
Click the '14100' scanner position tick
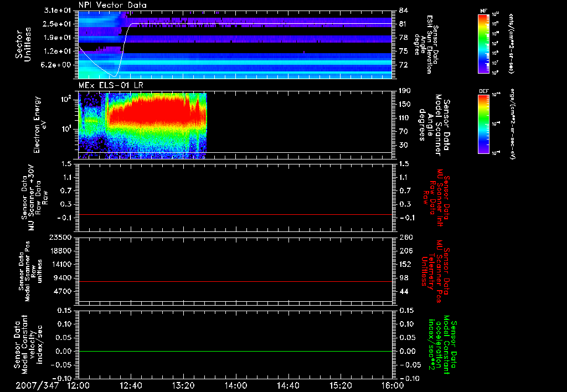click(x=60, y=264)
